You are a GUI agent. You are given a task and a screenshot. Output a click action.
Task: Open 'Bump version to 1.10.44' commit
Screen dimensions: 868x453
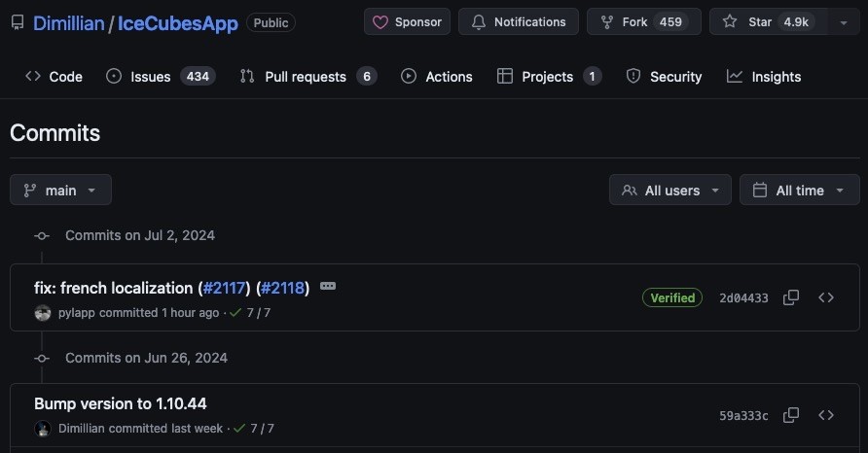coord(120,403)
